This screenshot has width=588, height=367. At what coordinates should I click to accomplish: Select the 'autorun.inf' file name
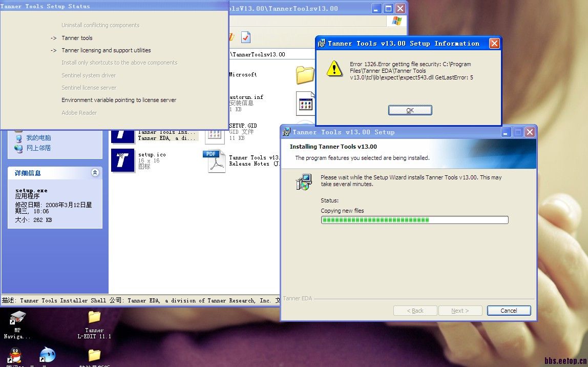(246, 97)
